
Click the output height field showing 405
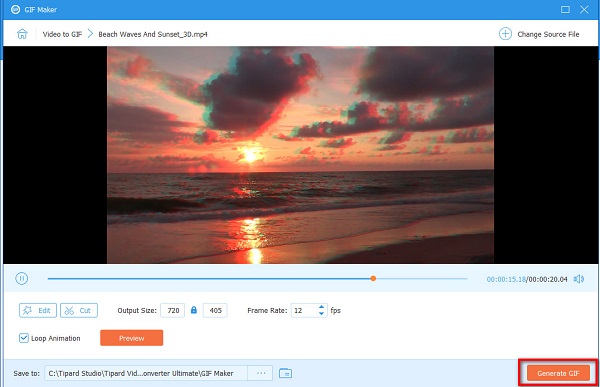(x=215, y=310)
